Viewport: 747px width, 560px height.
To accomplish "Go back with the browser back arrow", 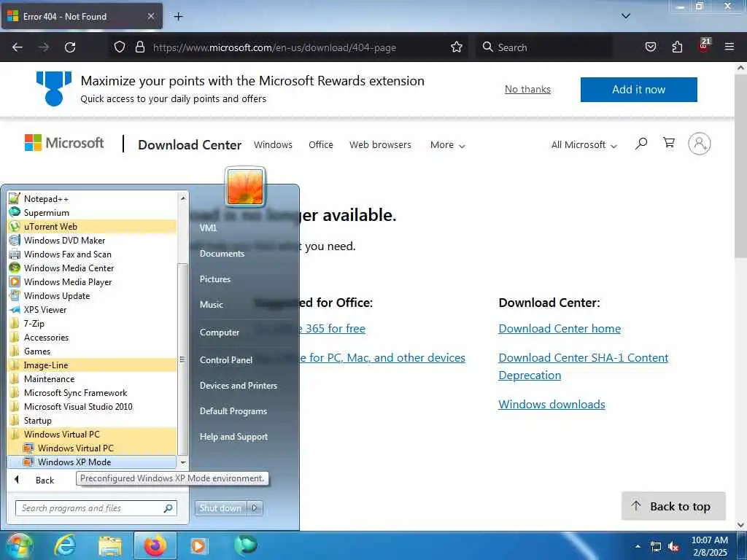I will tap(18, 47).
